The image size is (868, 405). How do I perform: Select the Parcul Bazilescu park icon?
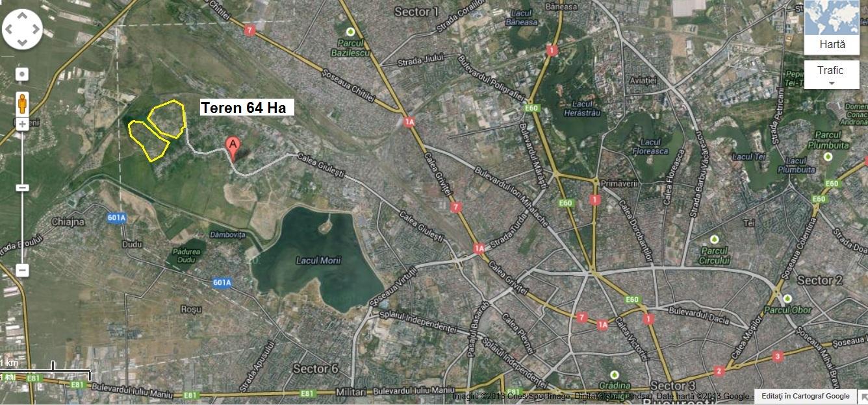tap(351, 32)
